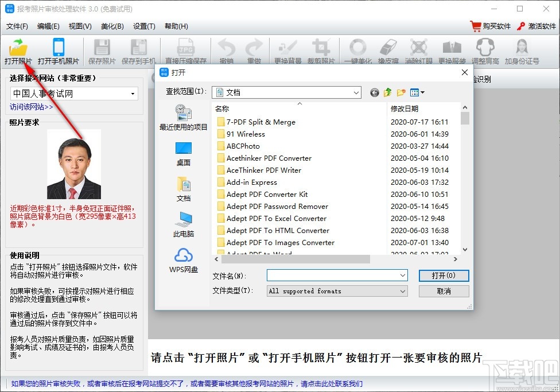Viewport: 560px width, 392px height.
Task: Open the 视图(V) menu
Action: point(80,26)
